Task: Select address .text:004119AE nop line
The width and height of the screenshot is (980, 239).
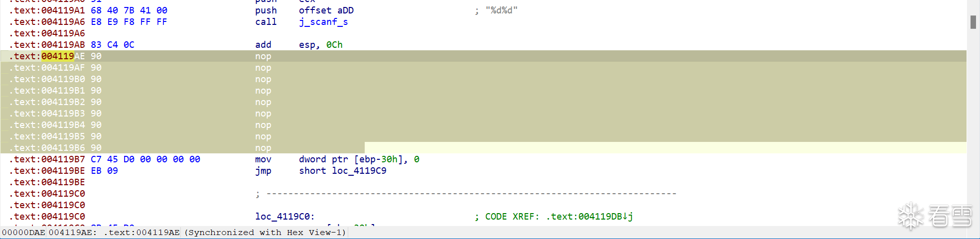Action: pyautogui.click(x=483, y=56)
